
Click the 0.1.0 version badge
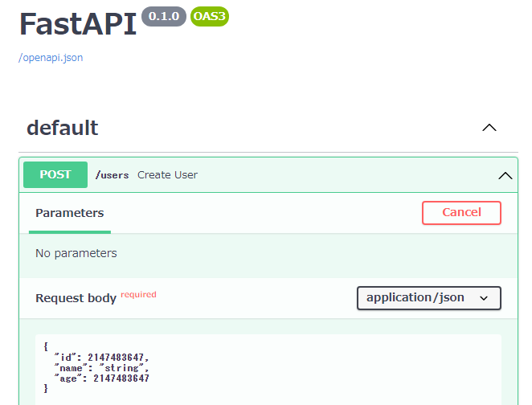[x=164, y=16]
